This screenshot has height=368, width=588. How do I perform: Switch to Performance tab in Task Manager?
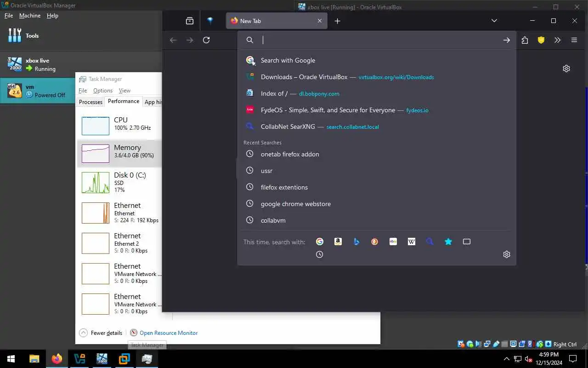coord(124,101)
